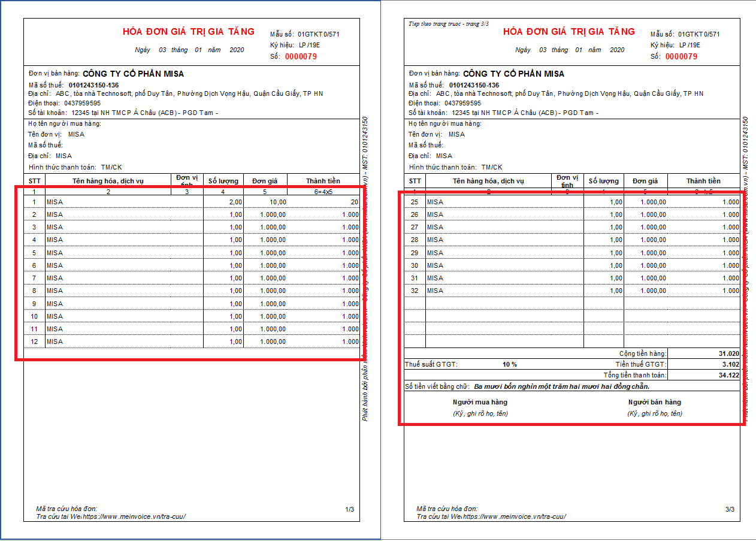Click STT number 8 in the item list

click(34, 291)
